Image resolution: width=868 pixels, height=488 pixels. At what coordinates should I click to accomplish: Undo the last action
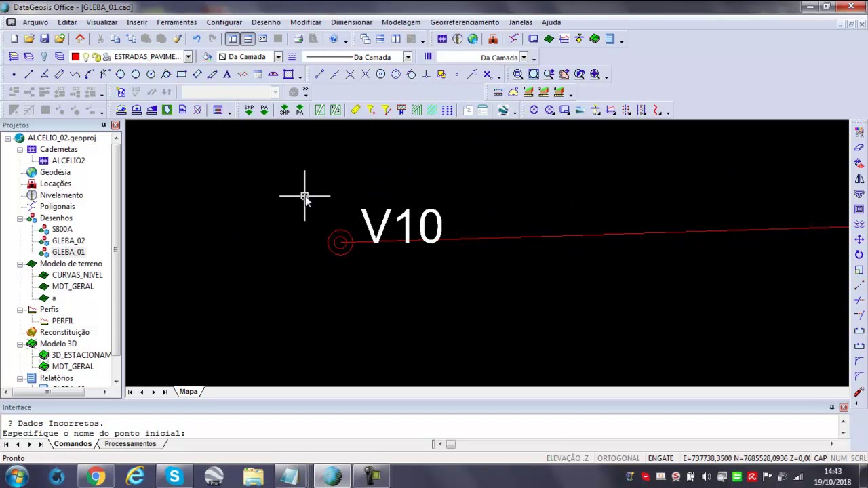click(x=197, y=39)
